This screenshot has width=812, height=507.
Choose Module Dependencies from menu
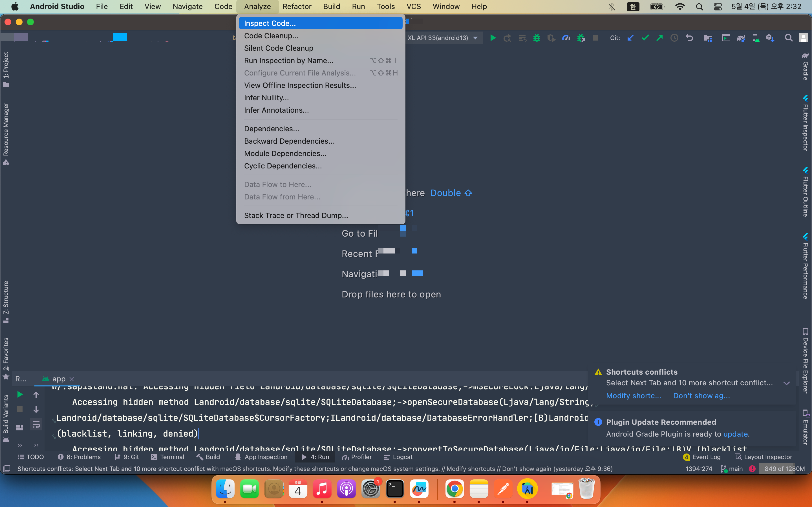pyautogui.click(x=285, y=153)
